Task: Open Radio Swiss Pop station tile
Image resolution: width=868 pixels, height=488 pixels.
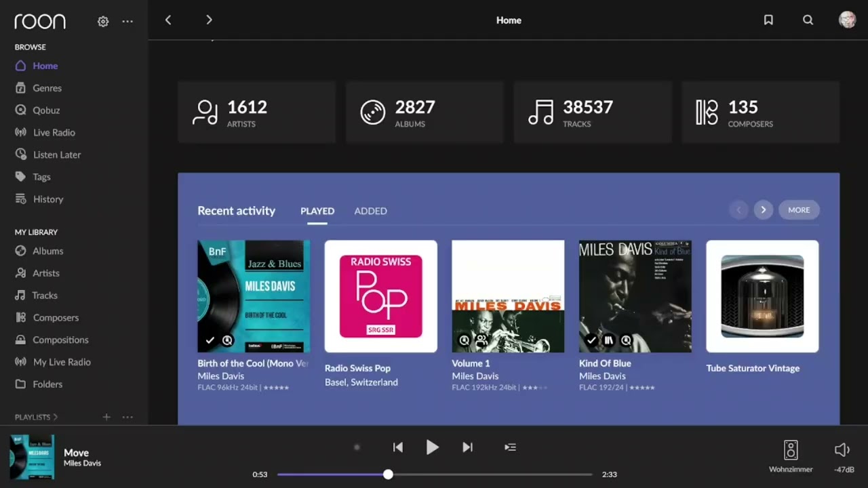Action: (381, 296)
